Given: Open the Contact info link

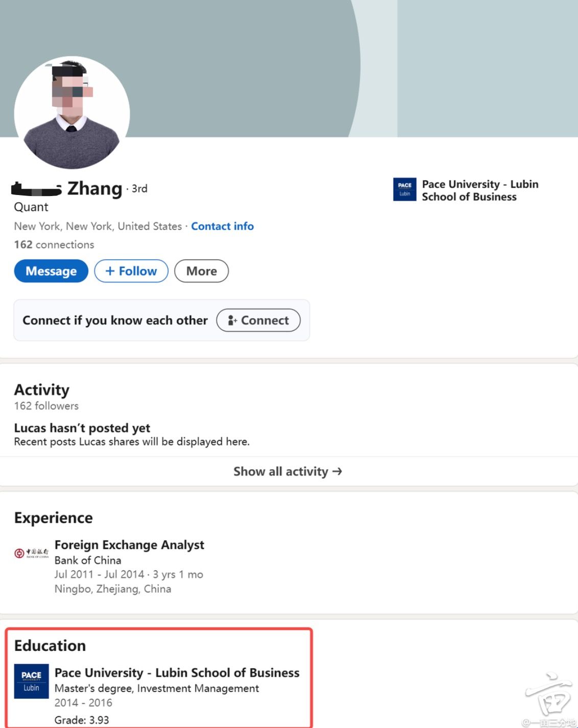Looking at the screenshot, I should [x=222, y=226].
